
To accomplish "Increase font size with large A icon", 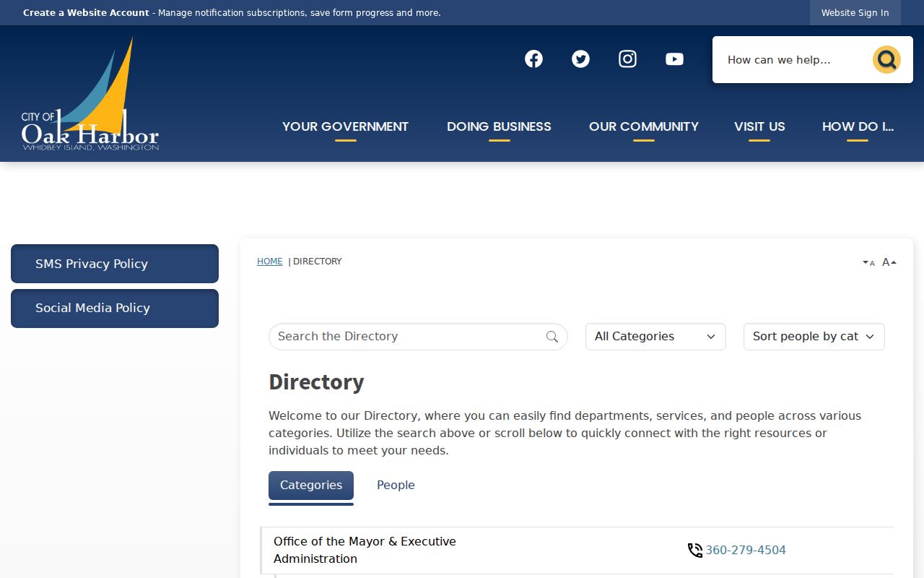I will click(x=889, y=262).
